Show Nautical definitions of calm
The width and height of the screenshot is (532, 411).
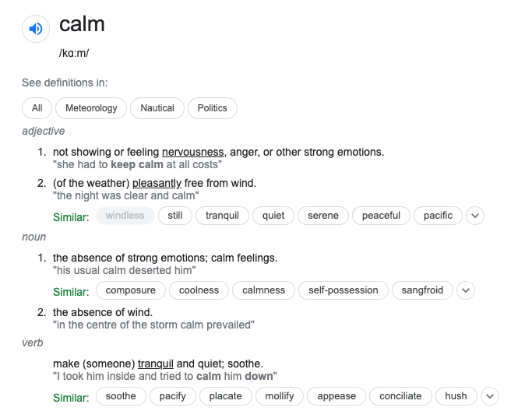tap(157, 108)
